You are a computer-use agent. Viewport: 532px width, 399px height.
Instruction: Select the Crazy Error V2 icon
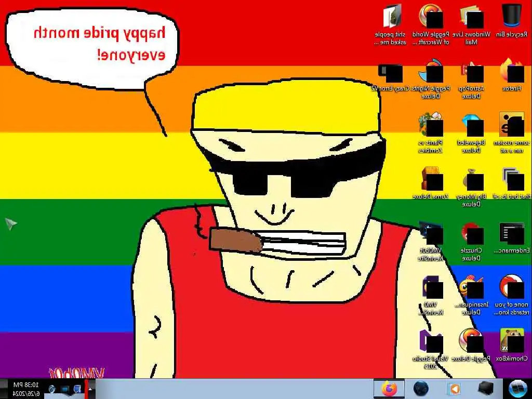pyautogui.click(x=390, y=77)
